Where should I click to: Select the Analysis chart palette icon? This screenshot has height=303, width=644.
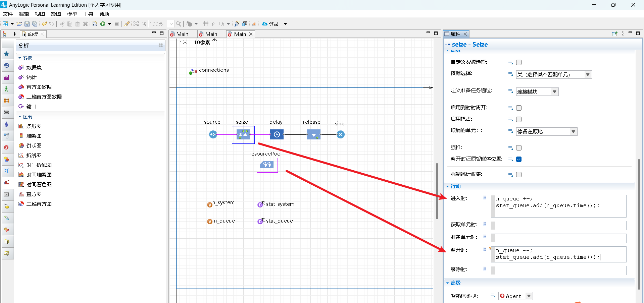coord(6,183)
